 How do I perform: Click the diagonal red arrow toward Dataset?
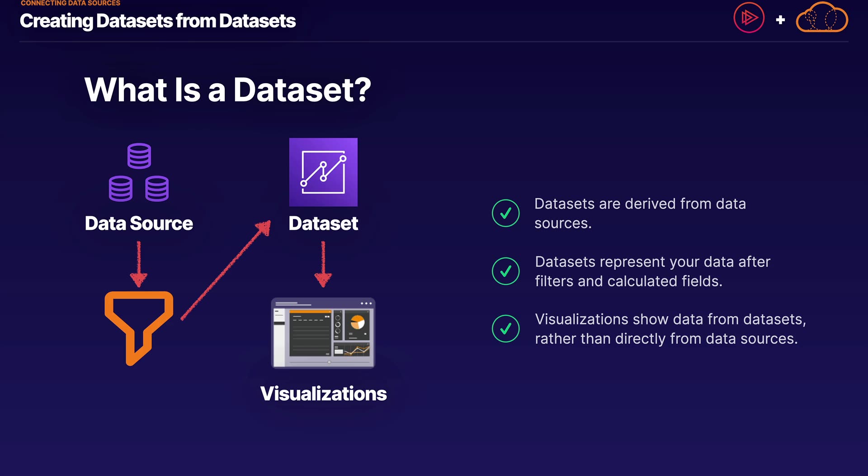(226, 270)
